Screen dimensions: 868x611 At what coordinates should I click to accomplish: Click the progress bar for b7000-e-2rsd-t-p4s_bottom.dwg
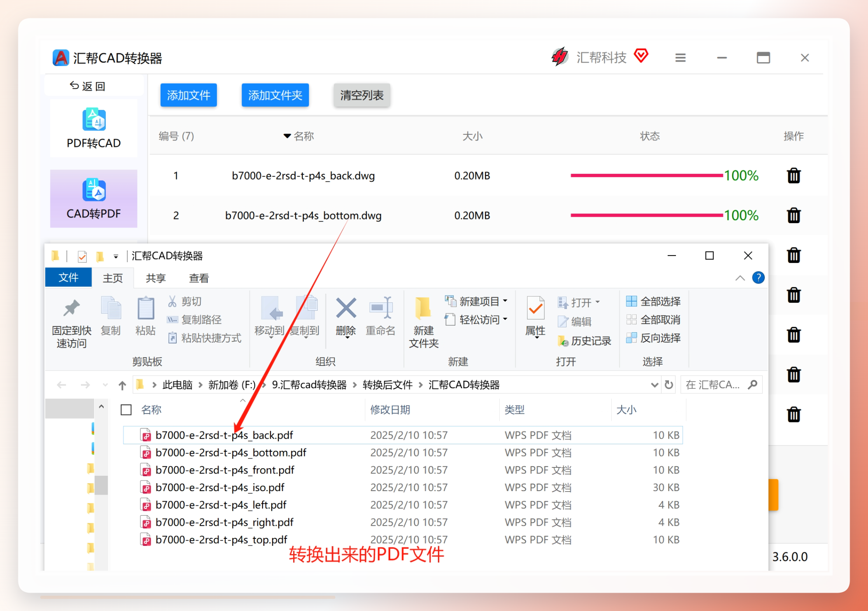tap(647, 215)
